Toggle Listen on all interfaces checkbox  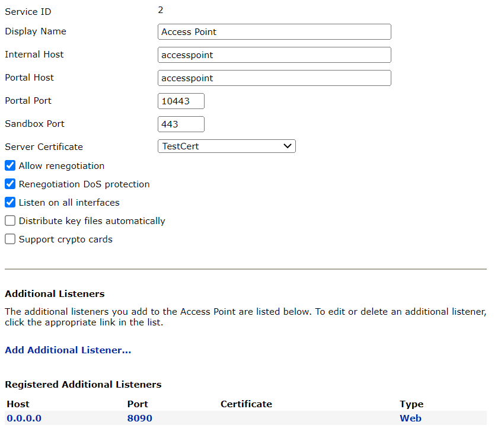click(10, 203)
